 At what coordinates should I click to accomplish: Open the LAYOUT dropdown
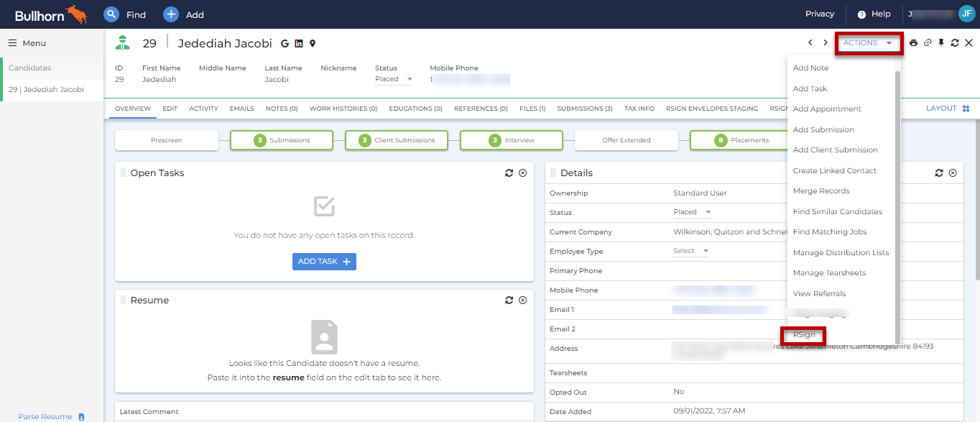[943, 108]
